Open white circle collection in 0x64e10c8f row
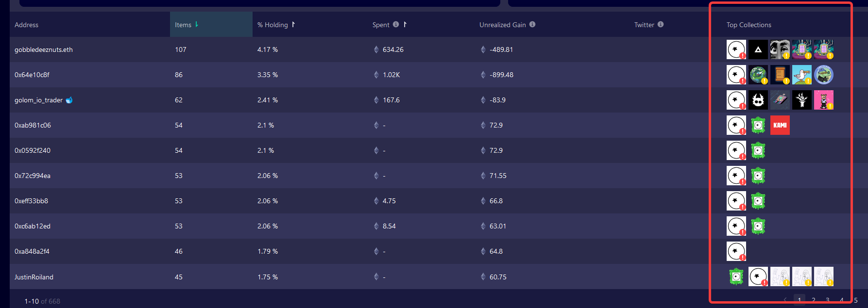This screenshot has width=868, height=308. tap(736, 75)
